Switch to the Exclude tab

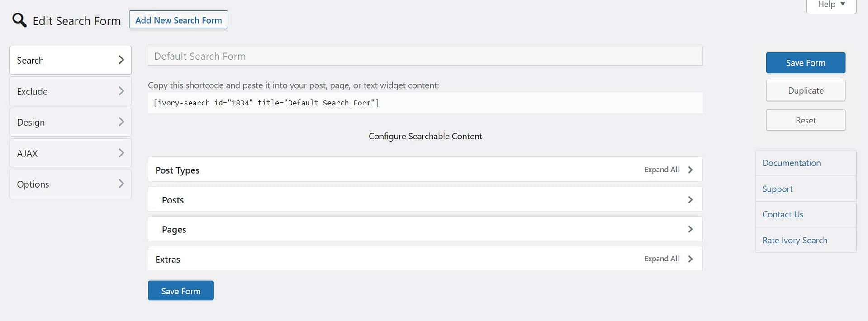(x=71, y=91)
